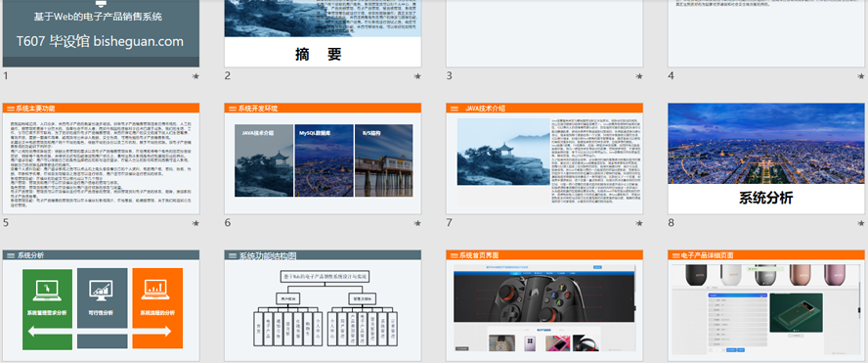Select the 电子产品详细页面 slide thumbnail
This screenshot has height=363, width=868.
click(766, 306)
